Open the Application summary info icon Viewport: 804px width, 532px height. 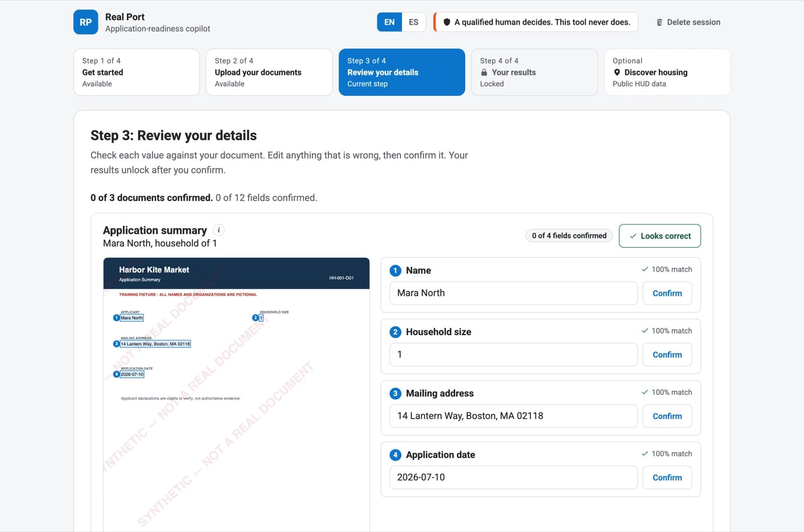(219, 230)
